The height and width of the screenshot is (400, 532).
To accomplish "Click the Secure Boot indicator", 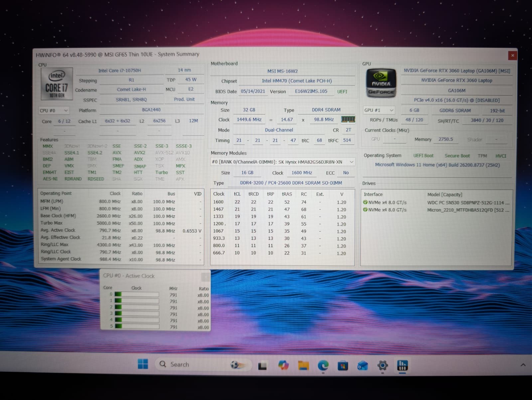I will click(457, 156).
